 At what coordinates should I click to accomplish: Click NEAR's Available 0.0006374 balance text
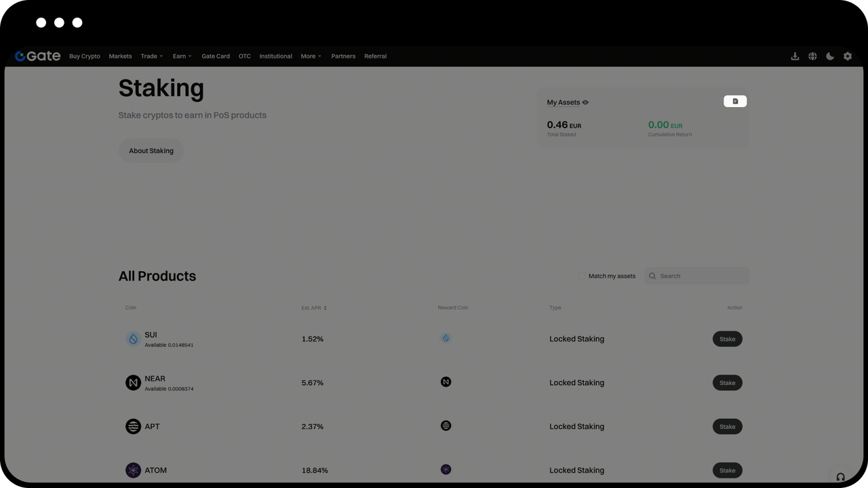pyautogui.click(x=169, y=389)
